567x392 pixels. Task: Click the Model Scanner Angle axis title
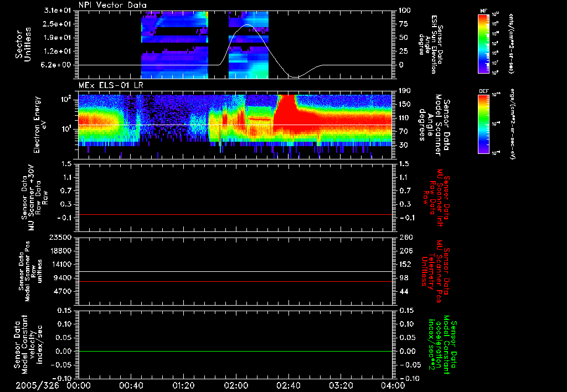pyautogui.click(x=434, y=125)
